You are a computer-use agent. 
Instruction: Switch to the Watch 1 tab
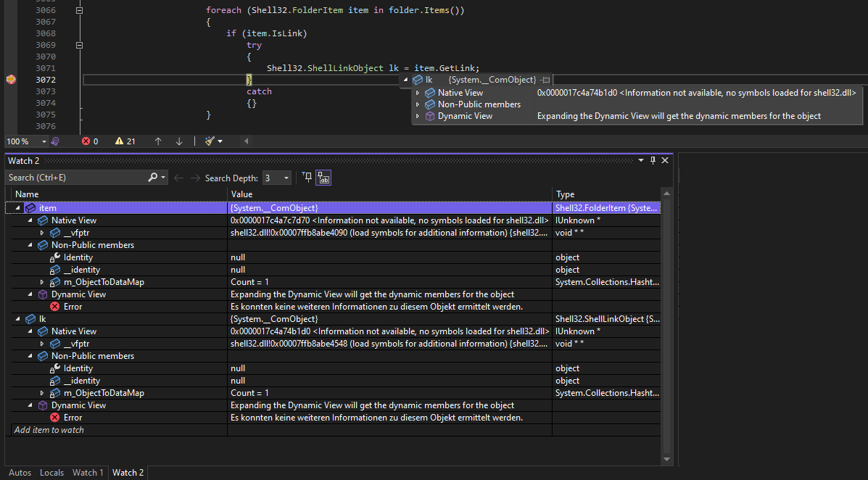click(x=88, y=473)
